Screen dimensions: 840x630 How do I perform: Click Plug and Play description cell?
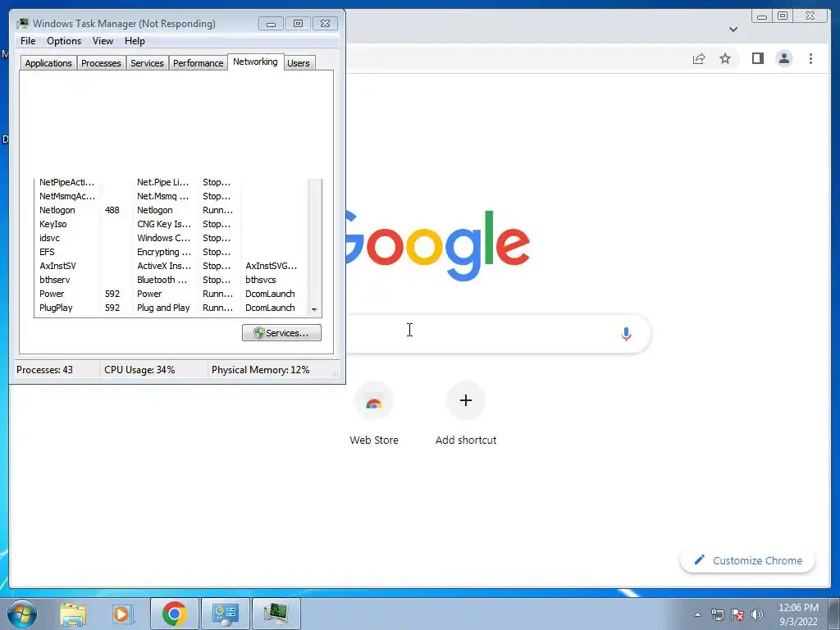point(163,308)
